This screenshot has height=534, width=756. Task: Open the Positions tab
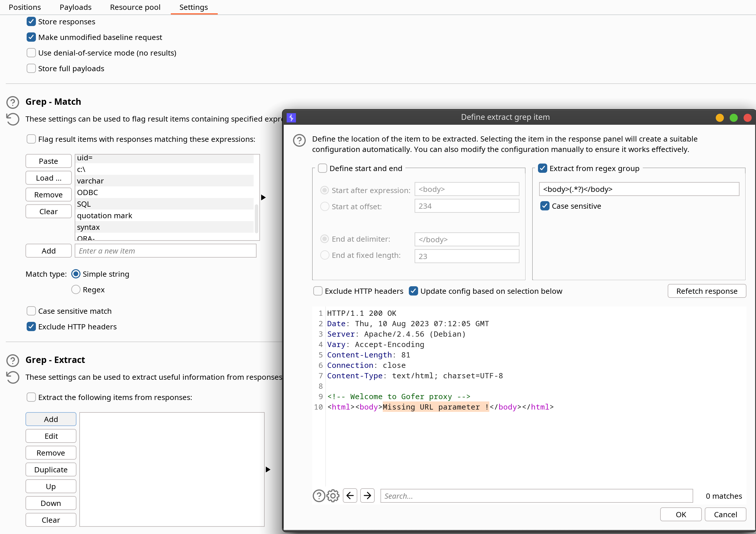point(25,7)
